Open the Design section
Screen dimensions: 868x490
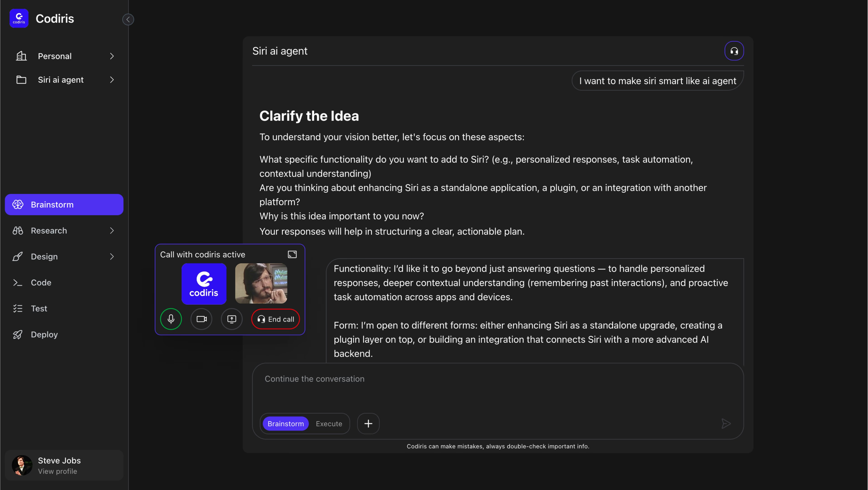tap(64, 257)
